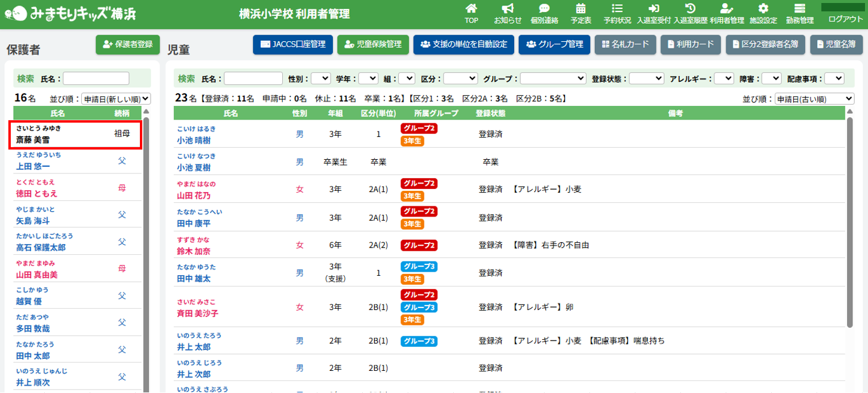Image resolution: width=868 pixels, height=393 pixels.
Task: Click the ログアウト menu item
Action: coord(845,19)
